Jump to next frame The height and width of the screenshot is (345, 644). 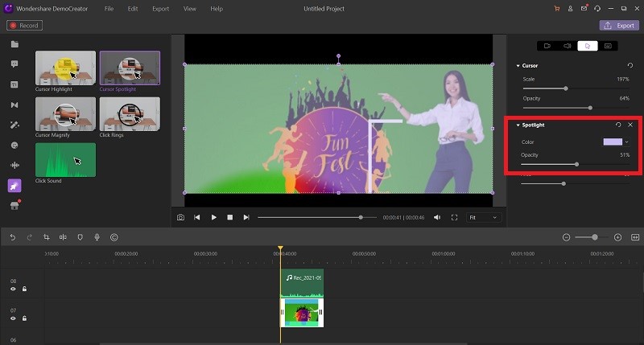(246, 217)
